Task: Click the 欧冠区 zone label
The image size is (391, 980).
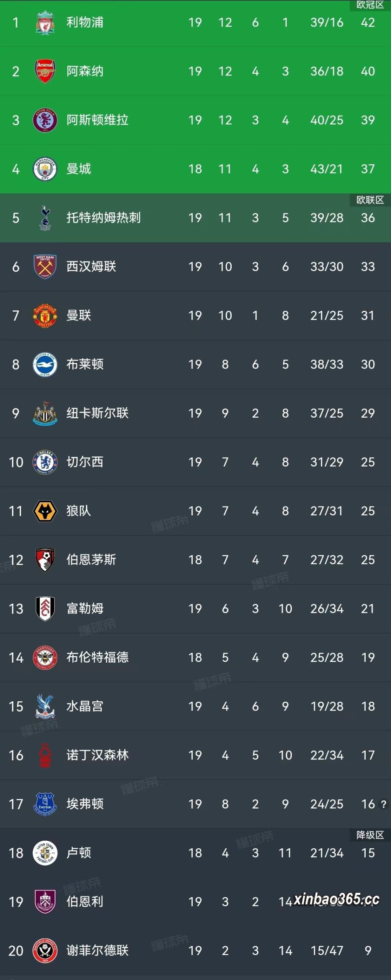Action: pos(370,5)
